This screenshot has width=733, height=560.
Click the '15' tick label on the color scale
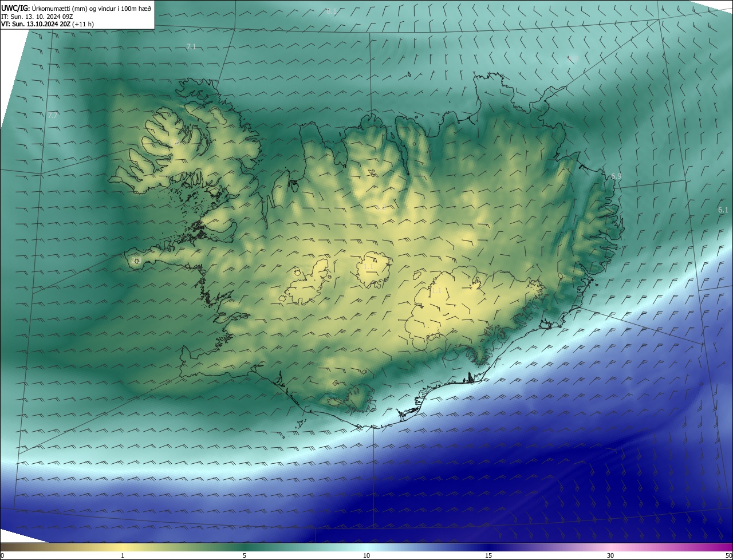pos(488,555)
